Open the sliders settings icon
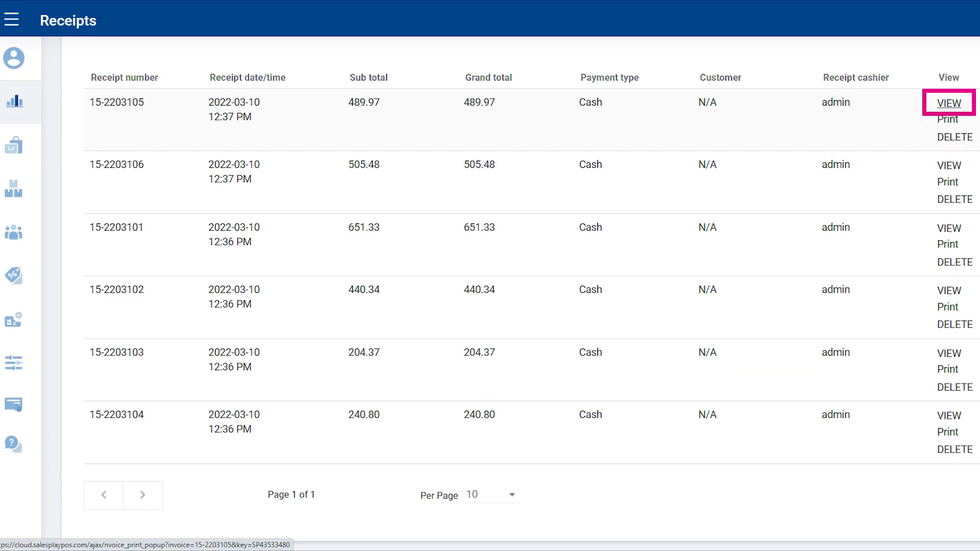 click(x=14, y=363)
